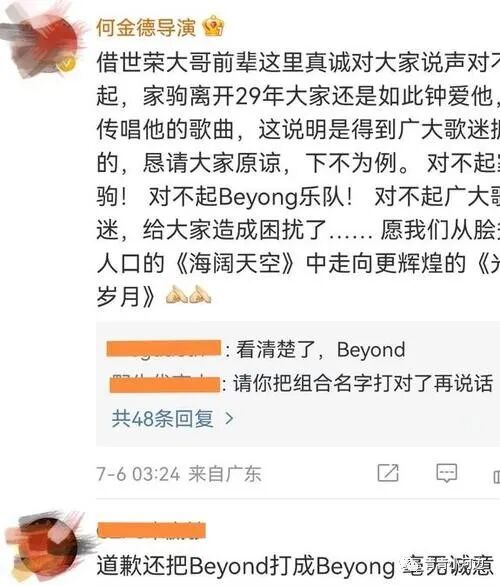Tap the reply saying 看清楚了,Beyond
The width and height of the screenshot is (500, 586).
pyautogui.click(x=321, y=349)
